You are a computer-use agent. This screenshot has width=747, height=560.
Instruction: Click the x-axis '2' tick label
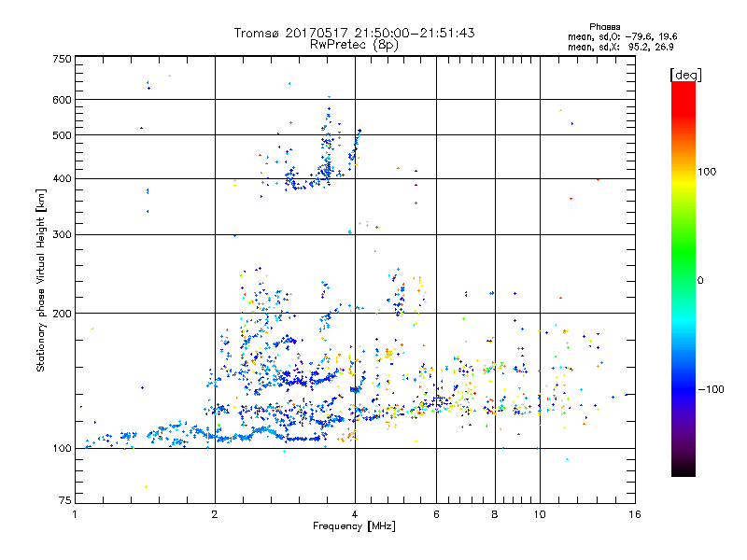coord(215,514)
